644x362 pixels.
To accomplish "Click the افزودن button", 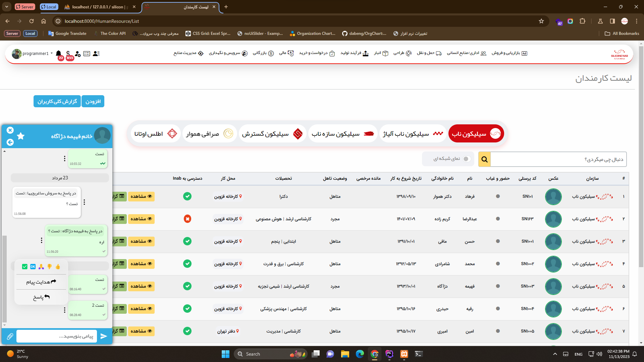I will [93, 101].
